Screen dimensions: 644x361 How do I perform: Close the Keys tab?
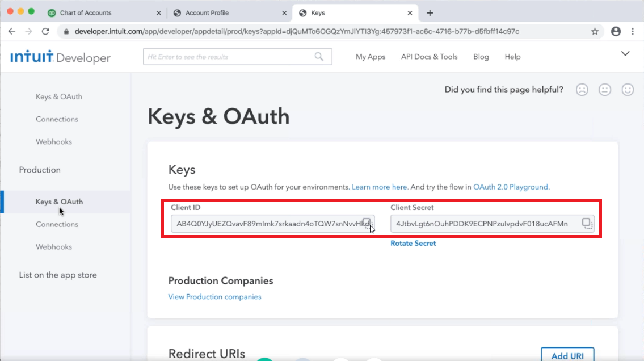tap(410, 13)
